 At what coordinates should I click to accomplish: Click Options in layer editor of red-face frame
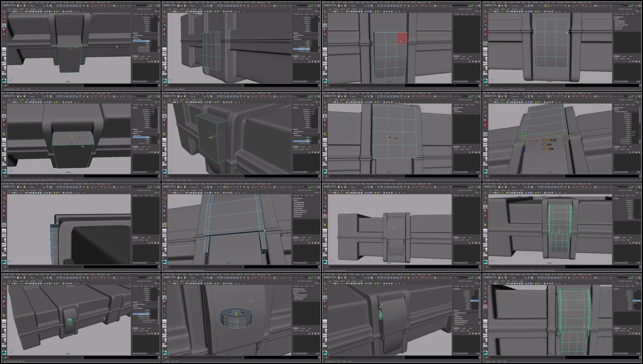(463, 59)
